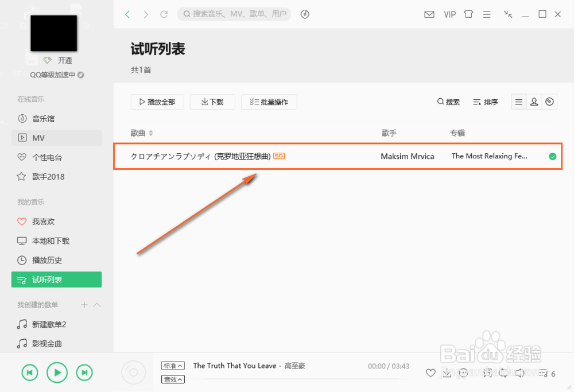Open the play queue (6 songs)
The width and height of the screenshot is (574, 392).
pyautogui.click(x=547, y=373)
